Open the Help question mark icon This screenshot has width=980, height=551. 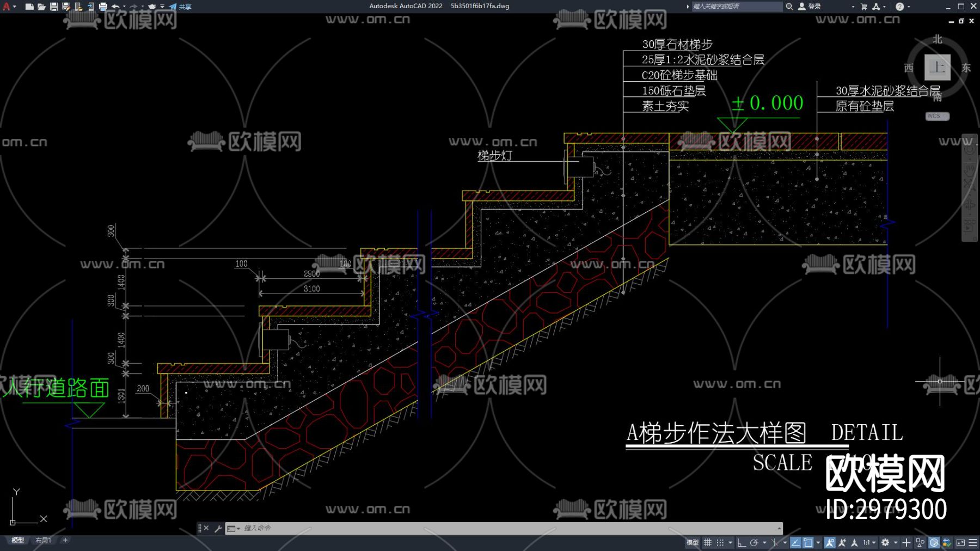[x=899, y=7]
